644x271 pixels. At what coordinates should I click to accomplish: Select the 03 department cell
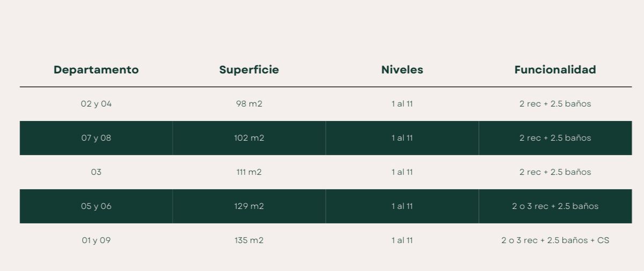96,172
